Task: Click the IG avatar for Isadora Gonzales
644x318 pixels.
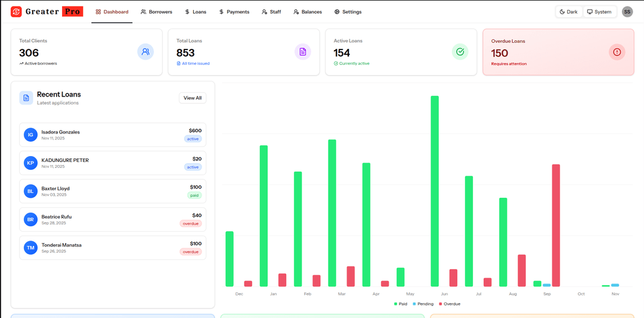Action: [30, 135]
